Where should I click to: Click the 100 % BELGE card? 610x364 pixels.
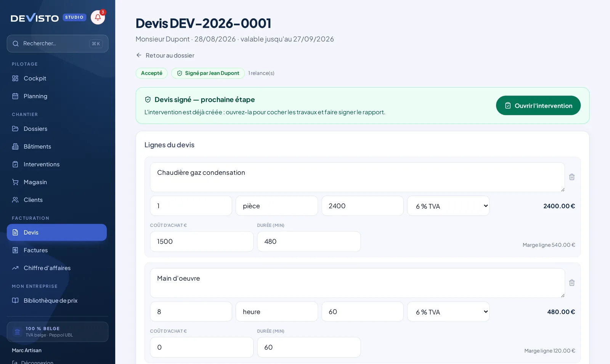[x=58, y=332]
